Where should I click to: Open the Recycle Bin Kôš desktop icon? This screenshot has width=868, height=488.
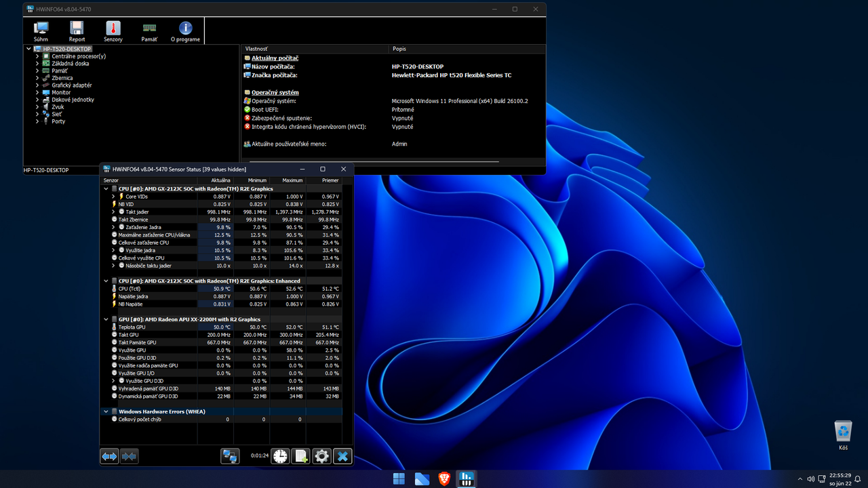point(843,435)
